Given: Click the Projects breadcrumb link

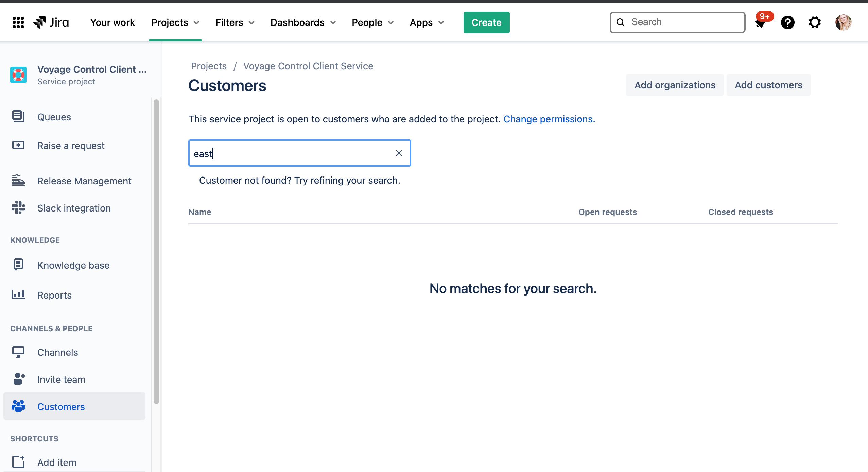Looking at the screenshot, I should pyautogui.click(x=209, y=66).
